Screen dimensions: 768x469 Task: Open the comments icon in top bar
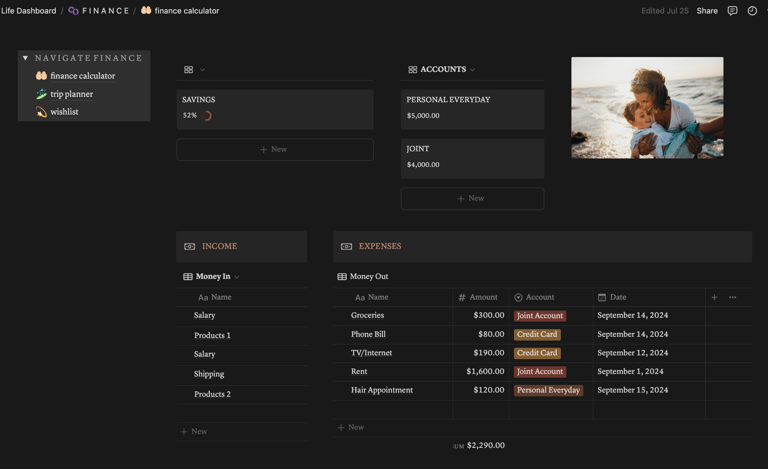pos(732,11)
